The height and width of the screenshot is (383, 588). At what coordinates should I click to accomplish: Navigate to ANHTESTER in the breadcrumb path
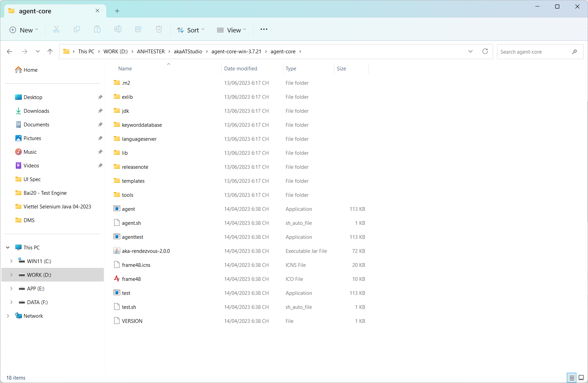tap(151, 52)
